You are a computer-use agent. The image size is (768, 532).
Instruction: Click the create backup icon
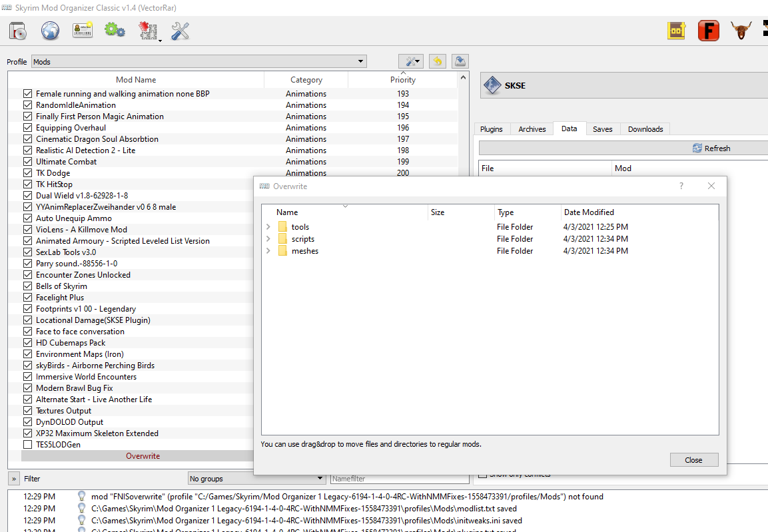point(460,61)
